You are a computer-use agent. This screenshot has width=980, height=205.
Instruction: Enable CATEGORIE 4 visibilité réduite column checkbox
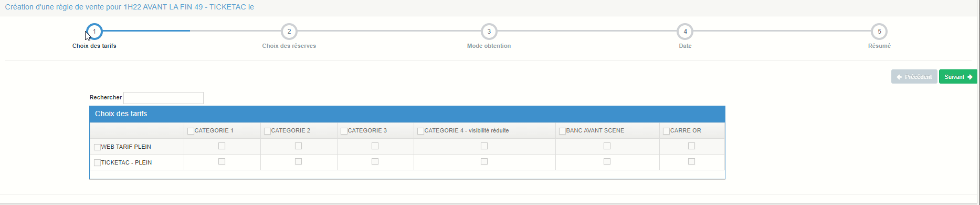pyautogui.click(x=421, y=131)
